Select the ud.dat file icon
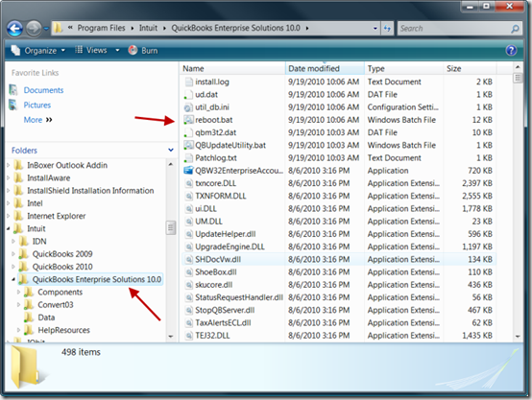This screenshot has width=532, height=400. pos(188,95)
